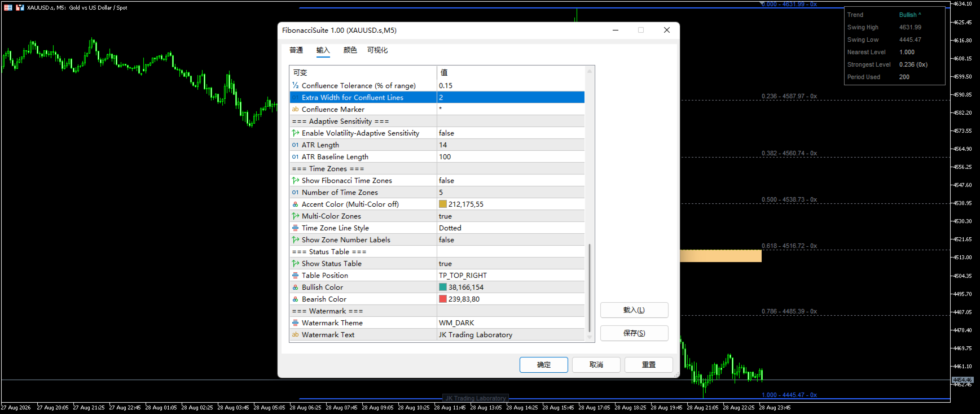Edit Number of Time Zones value 5
980x414 pixels.
[511, 192]
